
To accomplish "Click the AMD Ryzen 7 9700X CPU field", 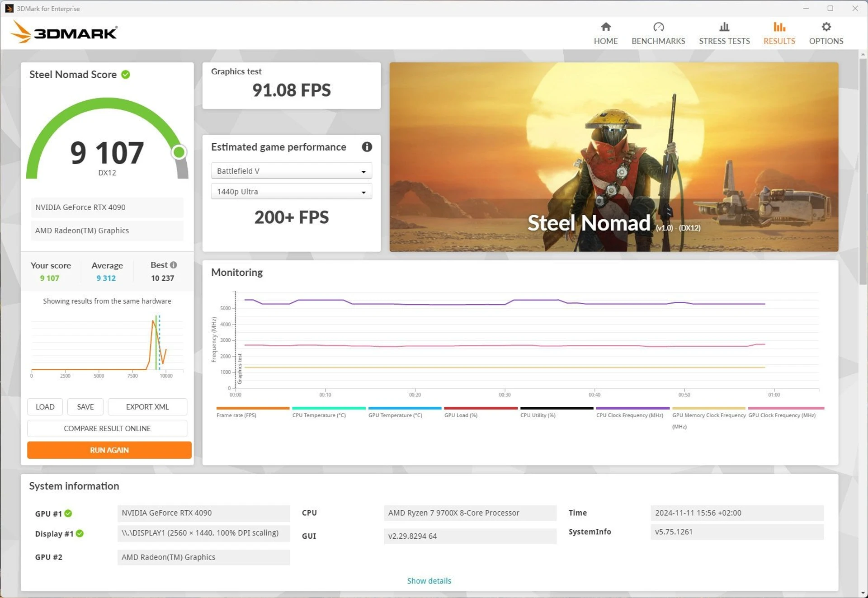I will click(470, 513).
